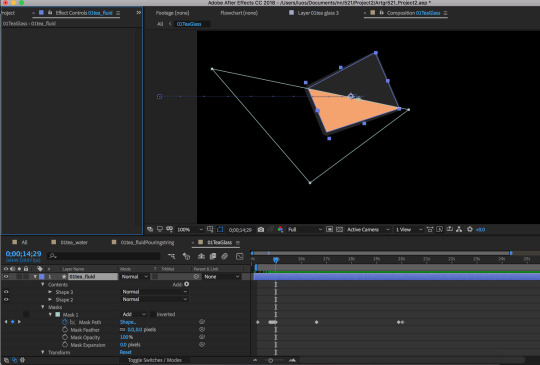Click the Primary Viewer monitor icon
Image resolution: width=540 pixels, height=365 pixels.
click(x=159, y=229)
